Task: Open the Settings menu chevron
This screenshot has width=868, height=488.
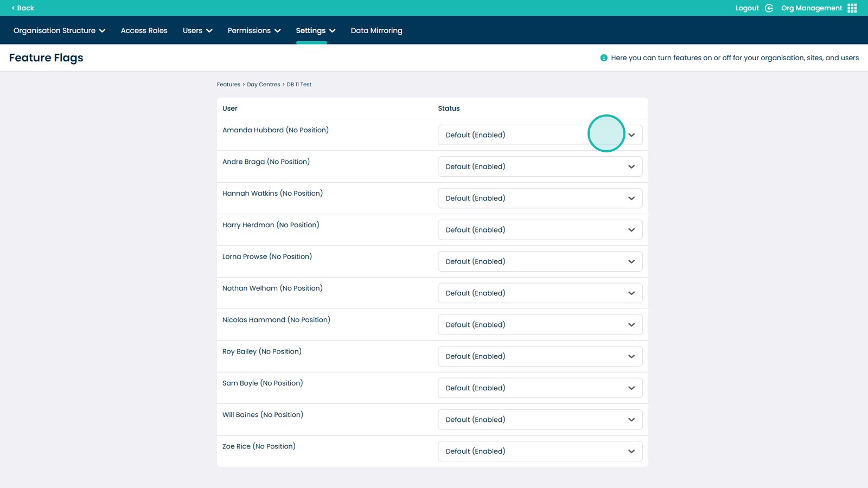Action: (333, 31)
